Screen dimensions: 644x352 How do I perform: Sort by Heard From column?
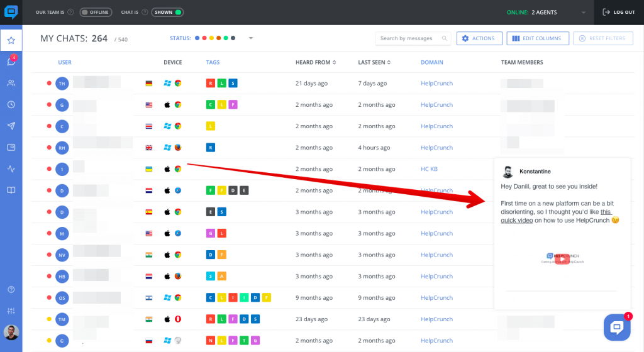tap(316, 62)
